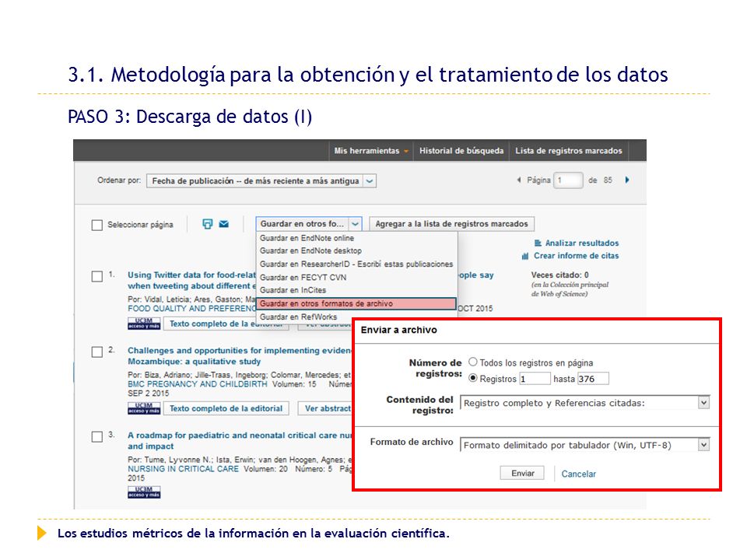Check the box for result 2
This screenshot has height=560, width=747.
click(x=96, y=352)
